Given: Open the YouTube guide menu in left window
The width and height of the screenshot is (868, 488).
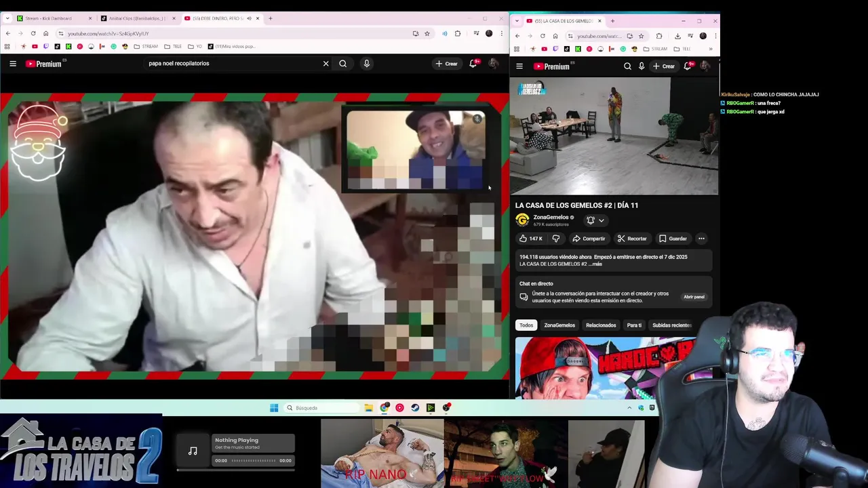Looking at the screenshot, I should click(x=13, y=64).
